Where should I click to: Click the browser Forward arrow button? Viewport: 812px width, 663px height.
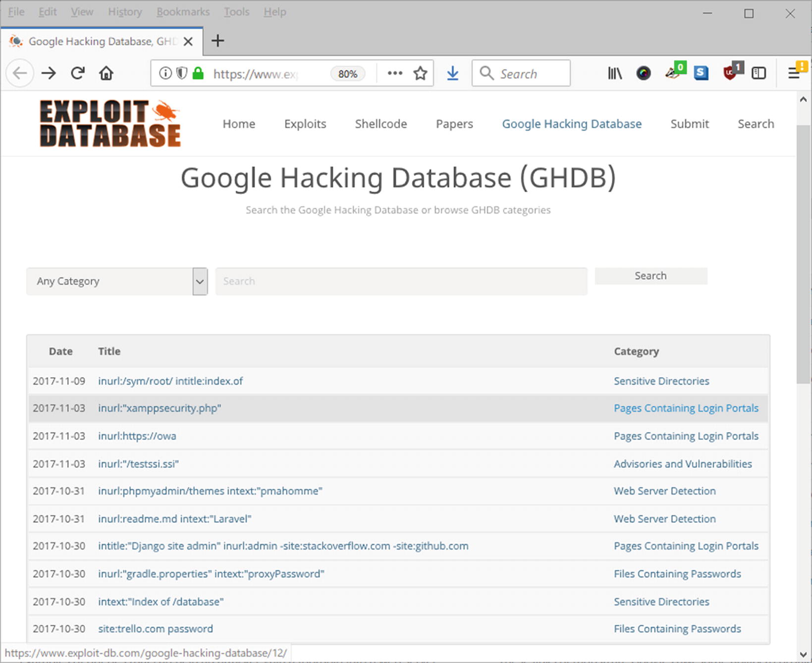pos(49,73)
